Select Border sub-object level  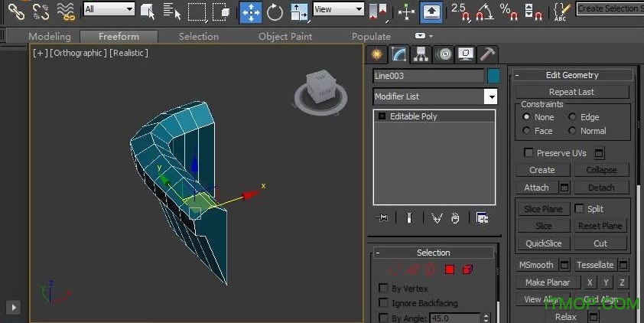[430, 269]
